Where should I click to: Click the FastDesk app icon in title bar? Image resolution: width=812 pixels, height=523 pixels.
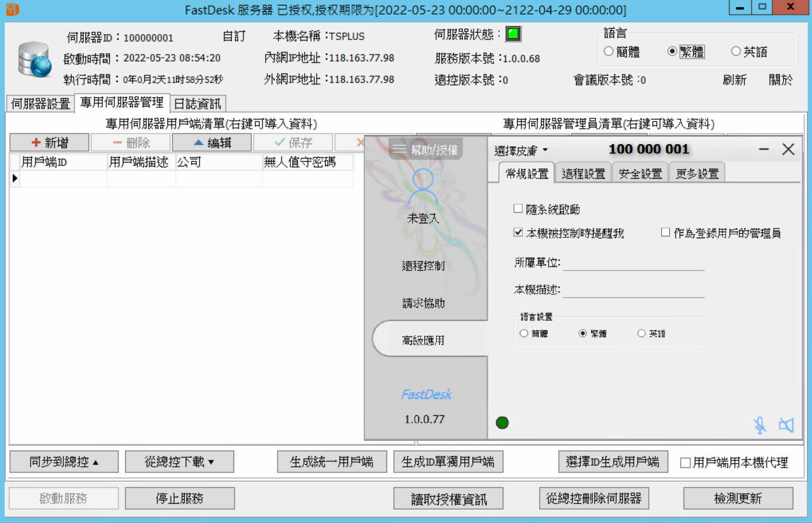12,9
